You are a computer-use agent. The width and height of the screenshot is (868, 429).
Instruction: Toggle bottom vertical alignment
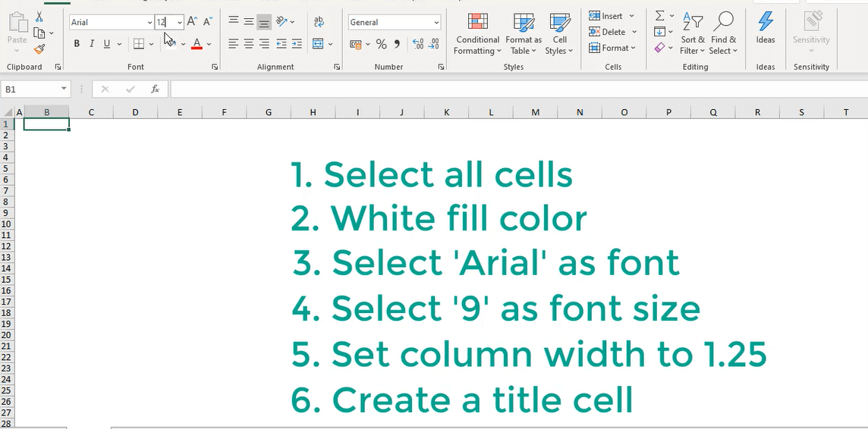click(265, 21)
